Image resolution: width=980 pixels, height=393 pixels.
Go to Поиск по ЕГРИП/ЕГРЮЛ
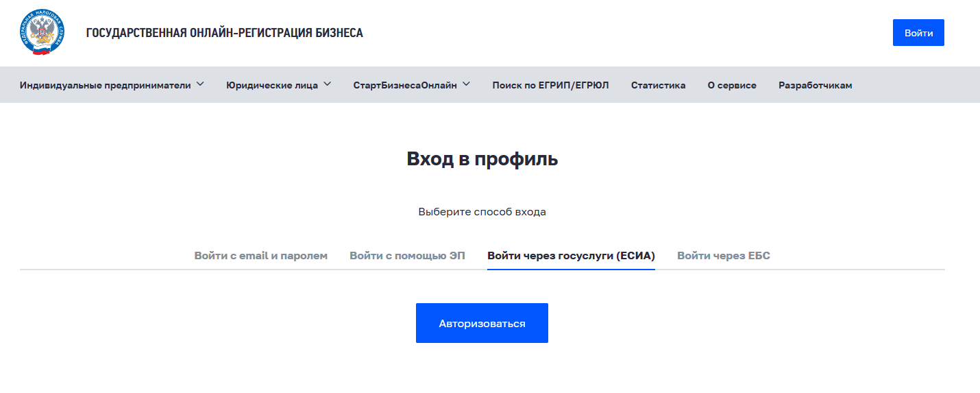coord(550,86)
